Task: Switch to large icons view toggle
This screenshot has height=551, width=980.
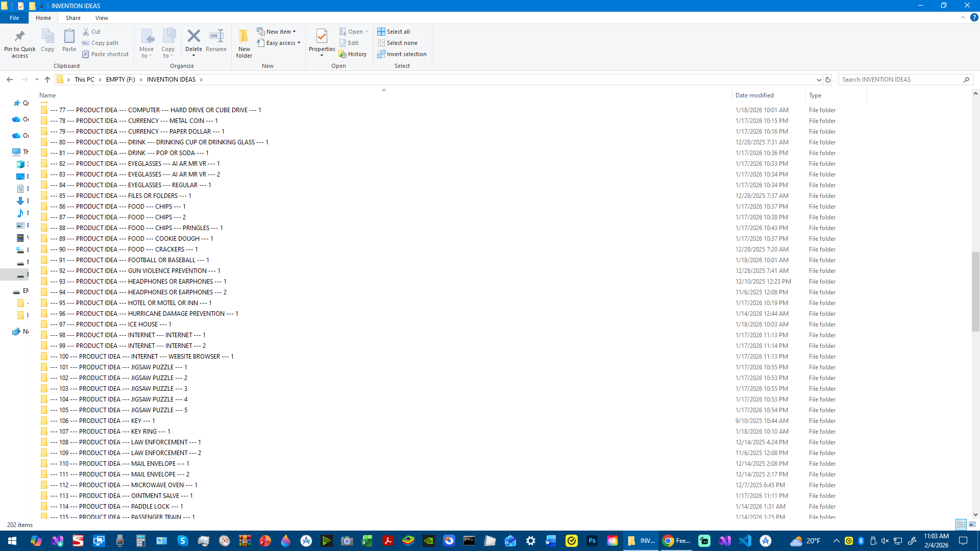Action: point(972,524)
